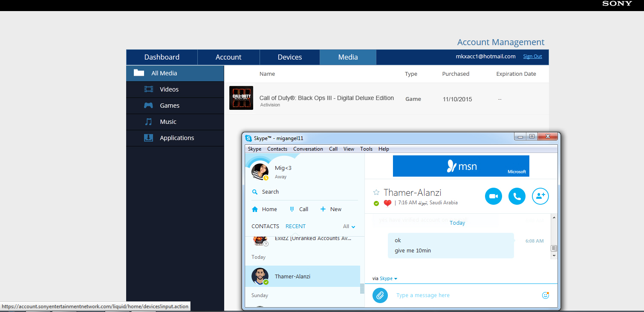
Task: Click the paperclip attach file button
Action: (x=380, y=295)
